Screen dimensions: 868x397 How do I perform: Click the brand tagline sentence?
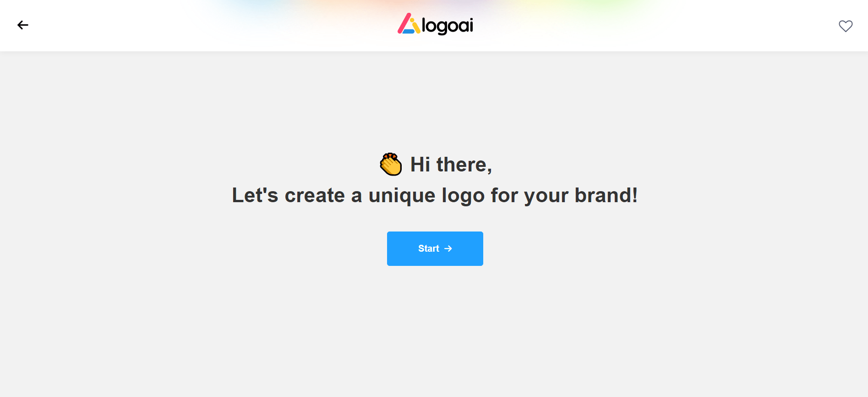435,195
